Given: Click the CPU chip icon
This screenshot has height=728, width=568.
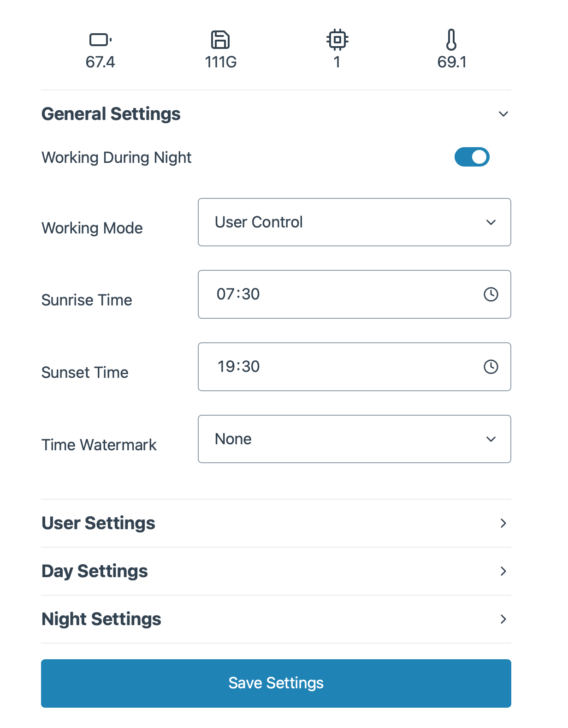Looking at the screenshot, I should pos(337,40).
